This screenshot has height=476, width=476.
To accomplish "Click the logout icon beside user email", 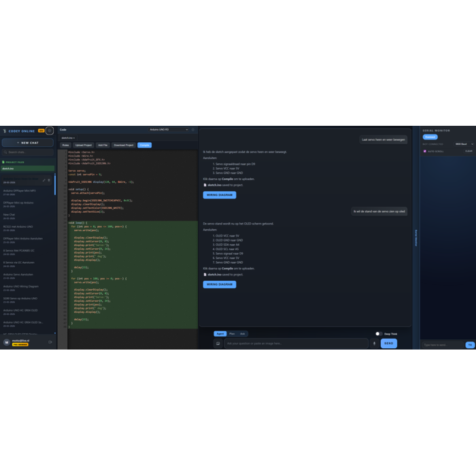I will [50, 342].
